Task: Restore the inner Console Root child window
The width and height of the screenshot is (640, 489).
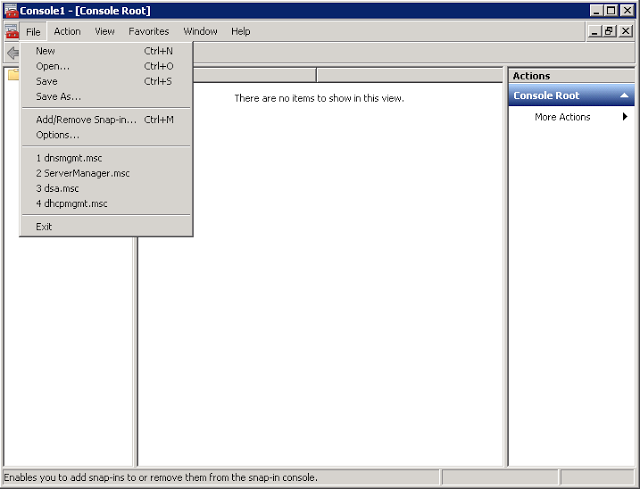Action: coord(609,31)
